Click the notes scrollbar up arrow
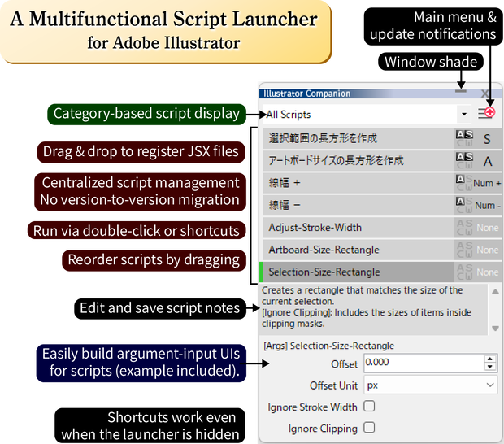 click(495, 292)
